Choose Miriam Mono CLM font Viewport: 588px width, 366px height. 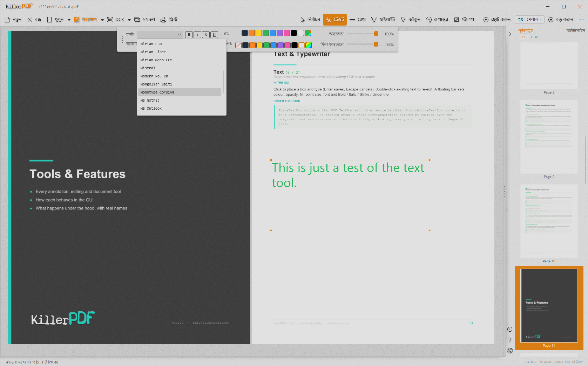tap(180, 60)
